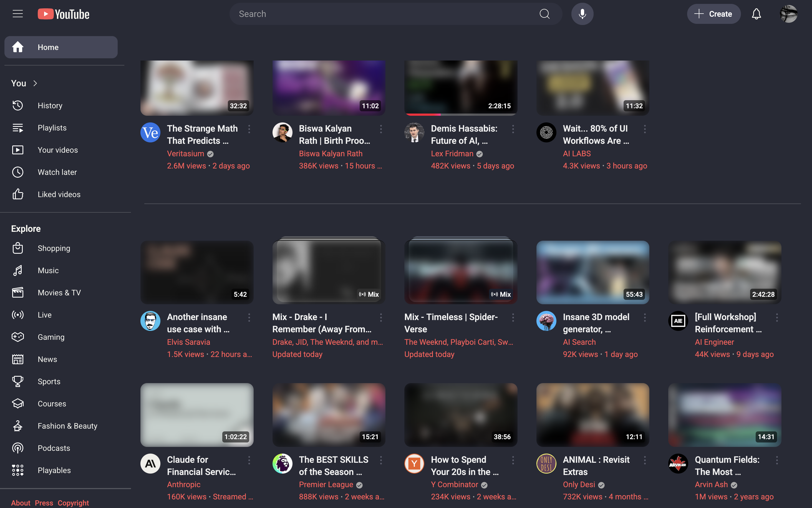Open the Shopping explore section
The width and height of the screenshot is (812, 508).
(x=54, y=248)
